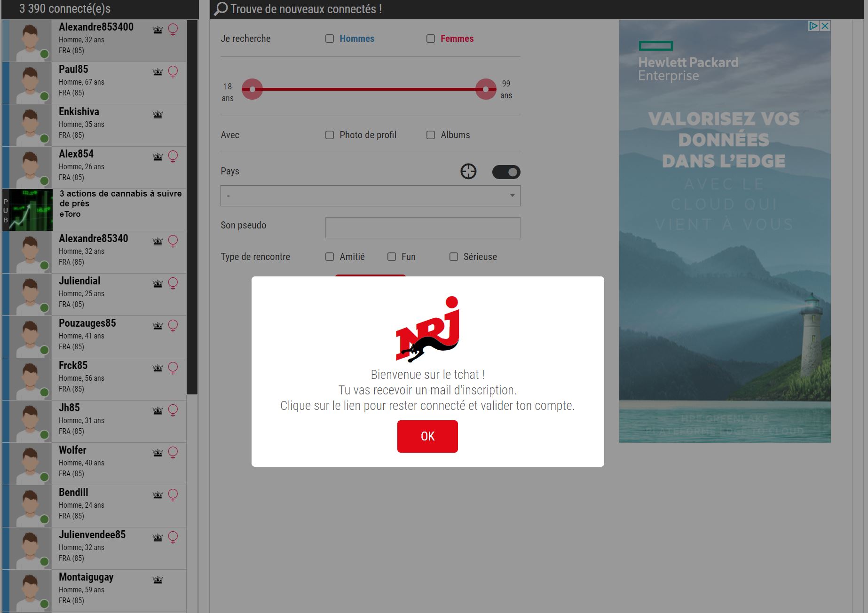Click the crown icon next to Jh85

(x=158, y=411)
